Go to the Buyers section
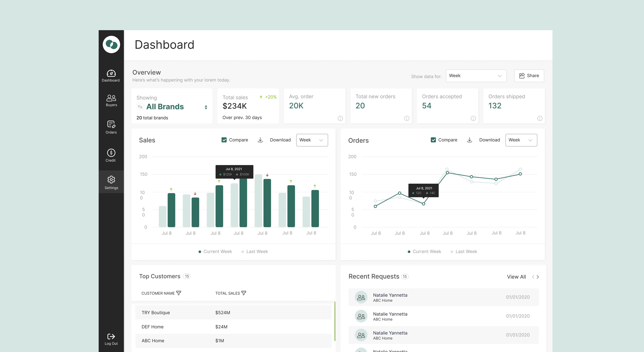 (x=111, y=101)
